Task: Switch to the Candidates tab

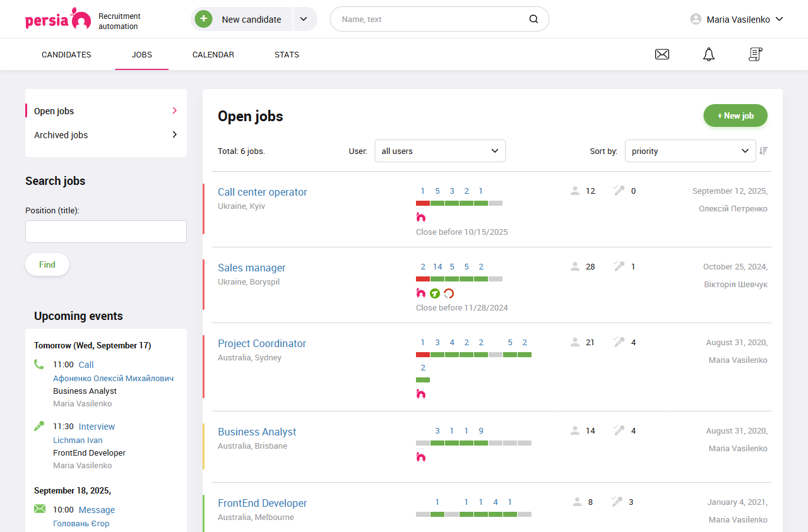Action: point(66,55)
